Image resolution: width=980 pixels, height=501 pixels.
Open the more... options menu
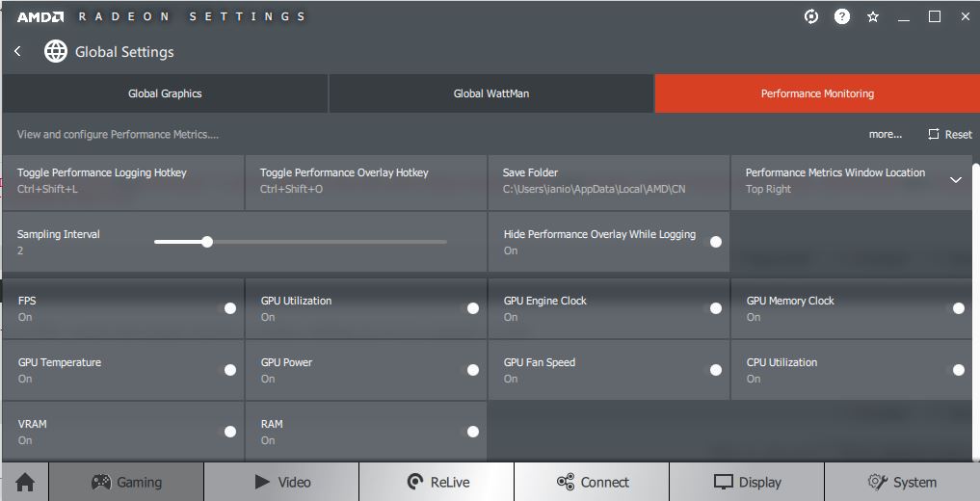click(x=885, y=135)
